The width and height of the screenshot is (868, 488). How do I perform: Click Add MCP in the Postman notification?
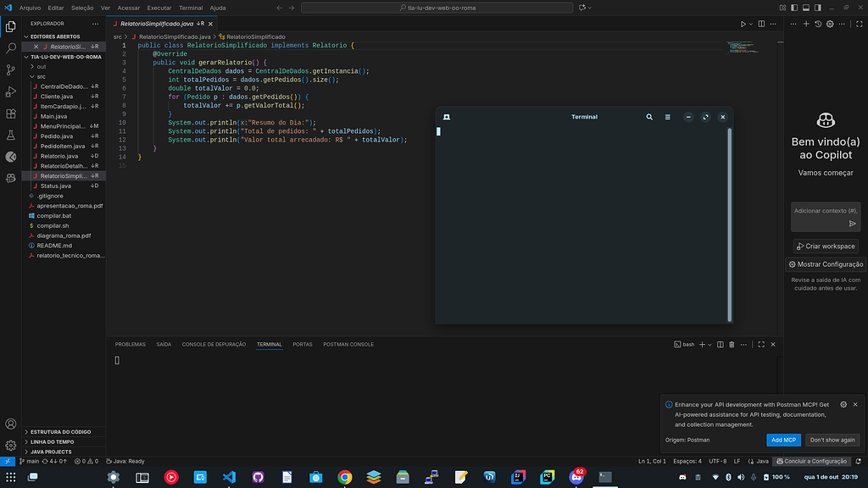[x=782, y=440]
